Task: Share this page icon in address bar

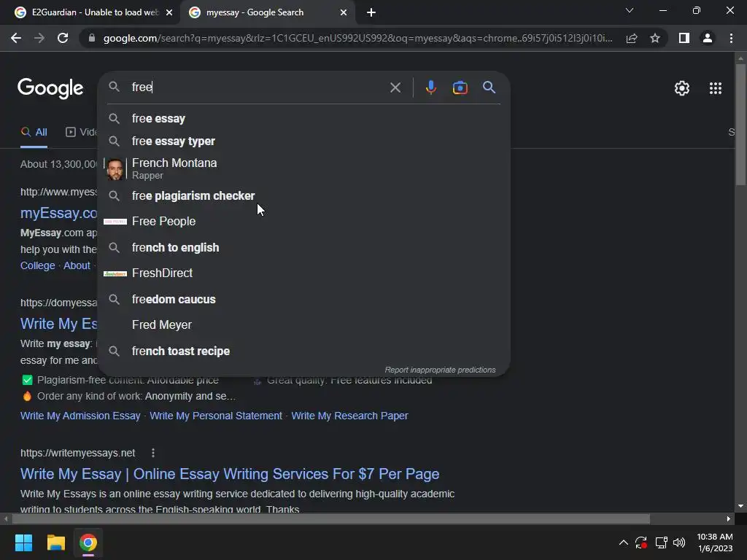Action: point(632,38)
